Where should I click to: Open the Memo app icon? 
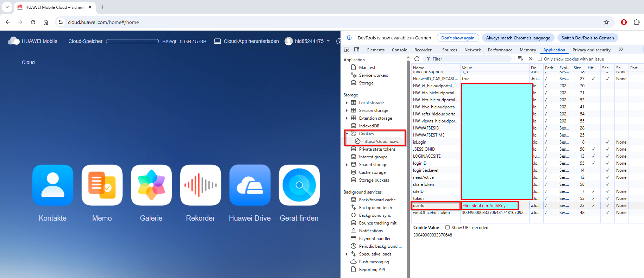point(102,185)
